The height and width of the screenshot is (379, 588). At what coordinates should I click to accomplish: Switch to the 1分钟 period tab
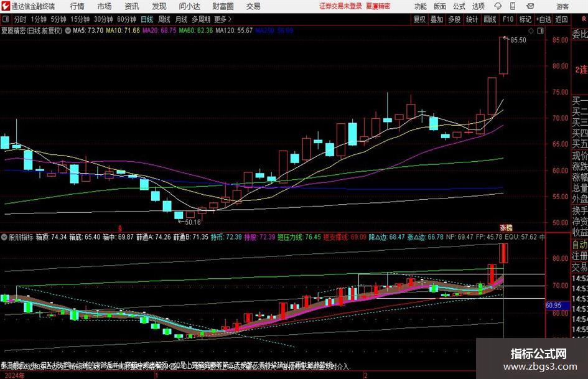tap(39, 19)
